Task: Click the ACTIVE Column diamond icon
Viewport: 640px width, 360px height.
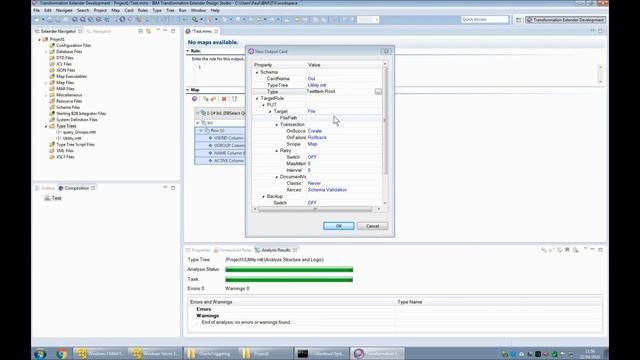Action: tap(210, 161)
